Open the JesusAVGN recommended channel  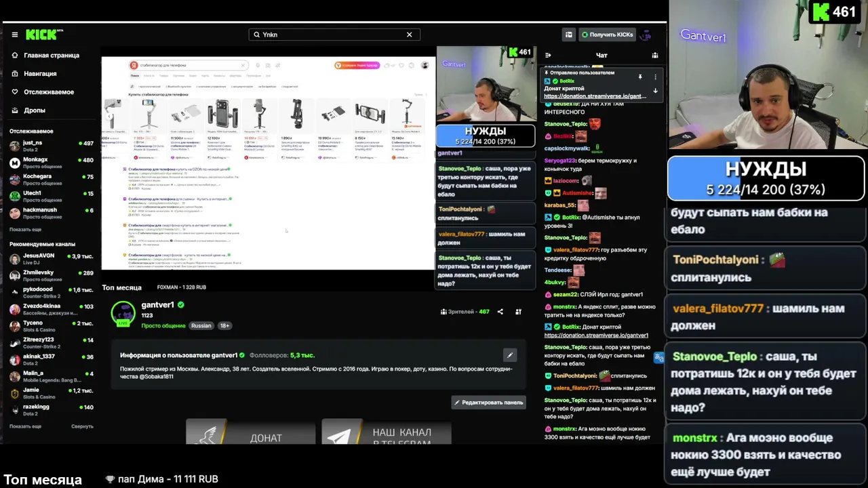[x=52, y=259]
